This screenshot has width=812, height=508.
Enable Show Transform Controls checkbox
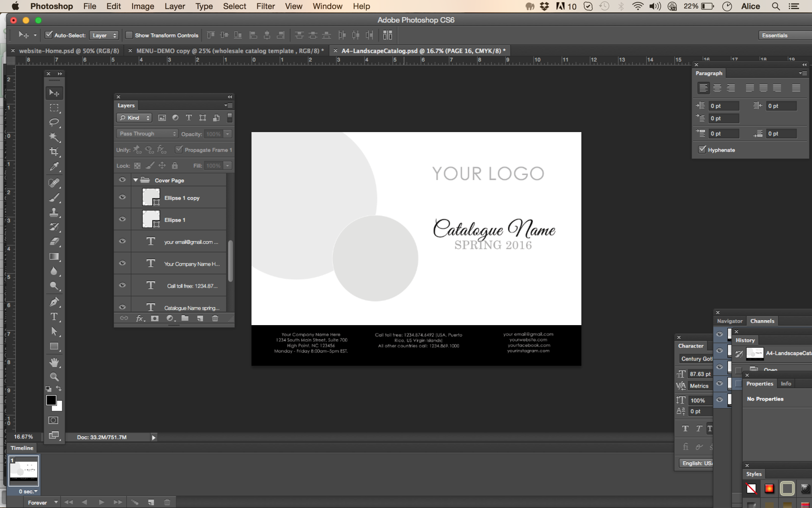tap(129, 35)
